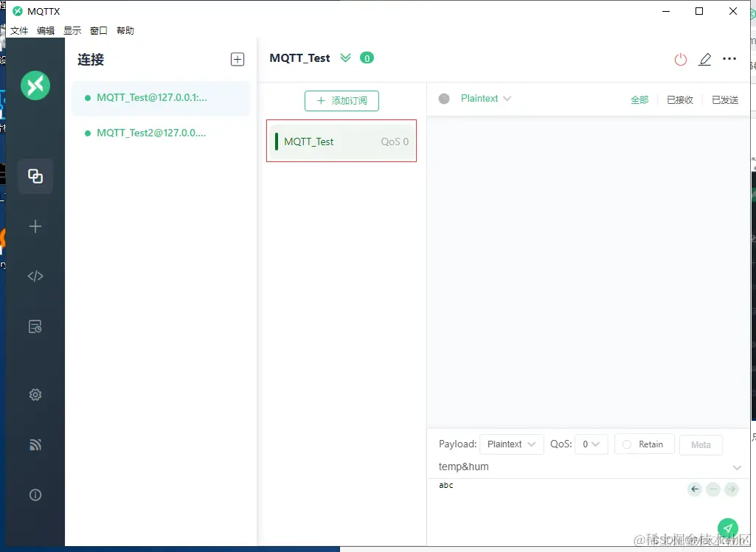Show 全部 messages tab

tap(639, 99)
